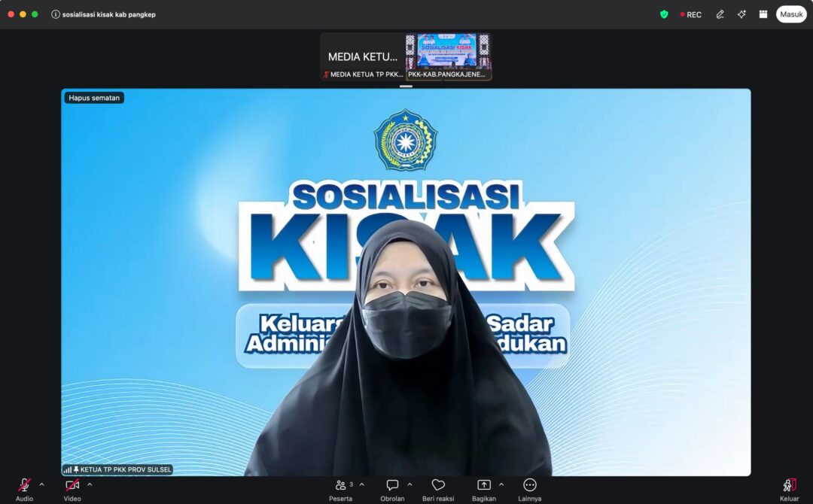Click the macOS green fullscreen window button
Screen dimensions: 813x504
[35, 14]
